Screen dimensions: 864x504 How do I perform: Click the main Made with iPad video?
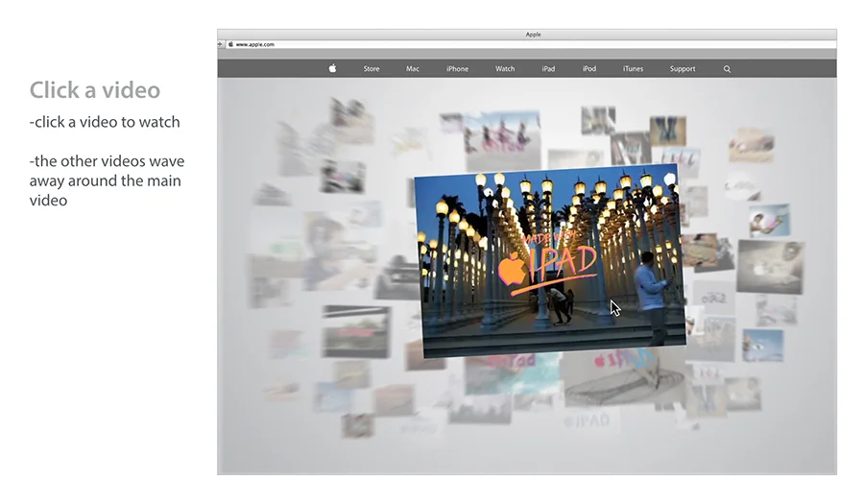550,260
